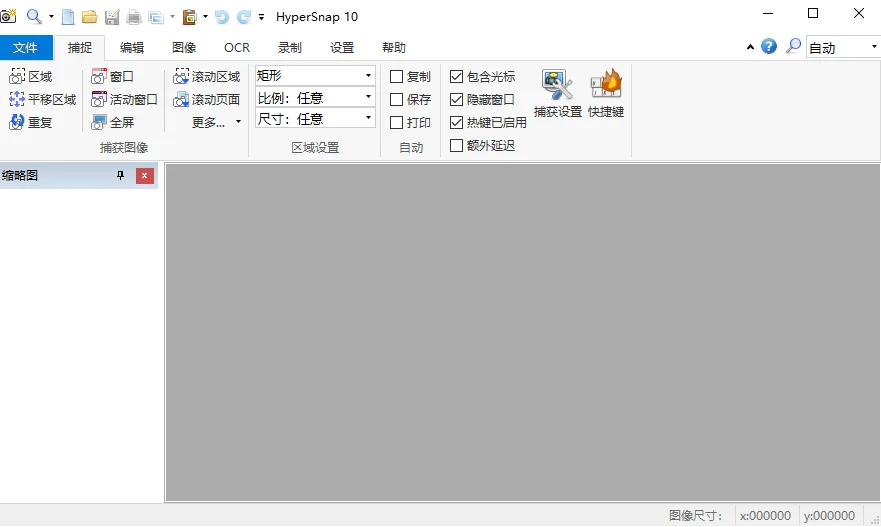Click the clipboard paste icon
The image size is (881, 527).
click(190, 17)
